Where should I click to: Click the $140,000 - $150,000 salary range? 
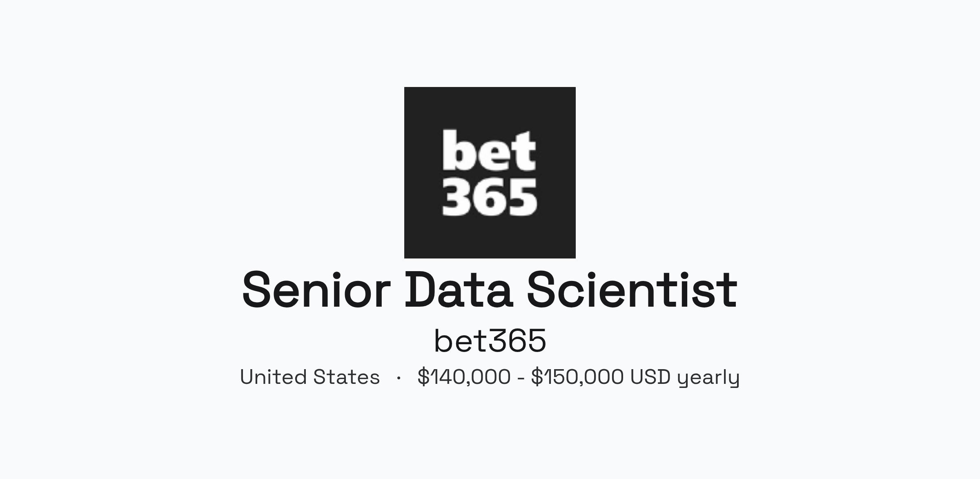[x=579, y=377]
